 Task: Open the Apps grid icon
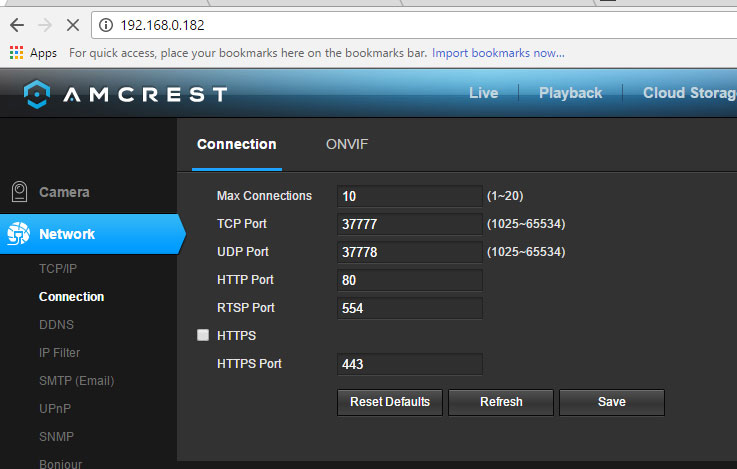point(16,53)
